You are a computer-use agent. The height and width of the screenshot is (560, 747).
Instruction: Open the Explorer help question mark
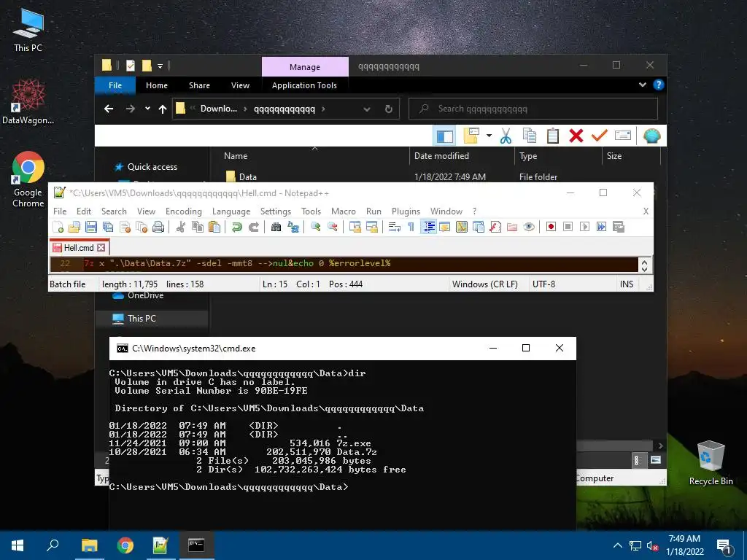coord(659,85)
